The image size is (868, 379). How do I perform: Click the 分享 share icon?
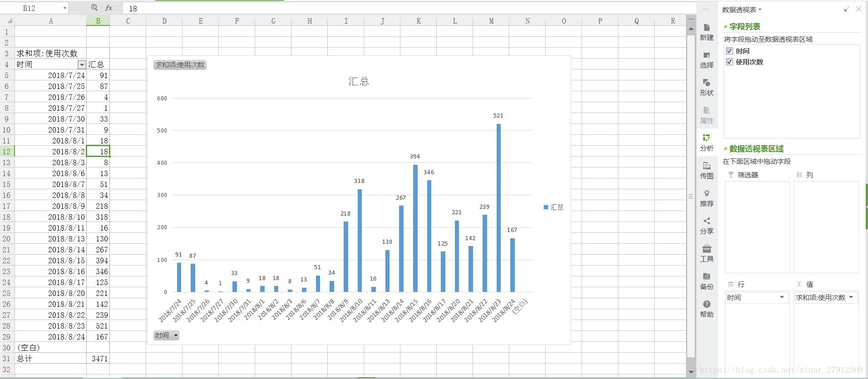click(706, 226)
